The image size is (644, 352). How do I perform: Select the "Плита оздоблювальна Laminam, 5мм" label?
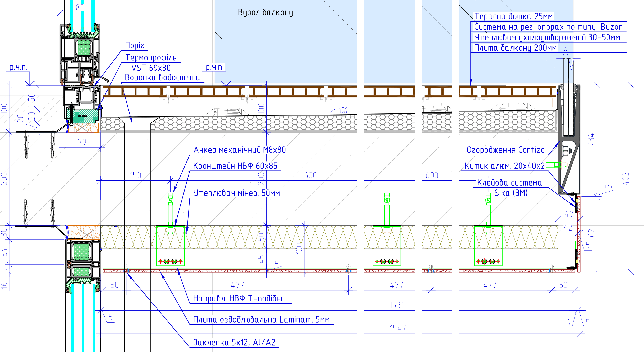coord(262,320)
